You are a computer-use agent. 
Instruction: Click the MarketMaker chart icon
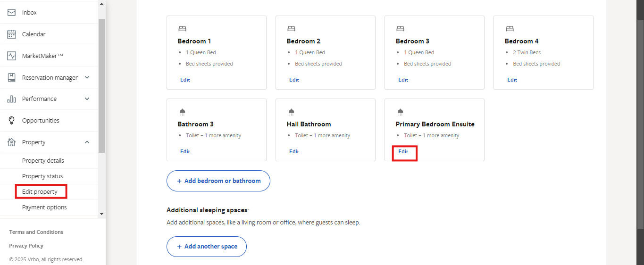pos(12,56)
